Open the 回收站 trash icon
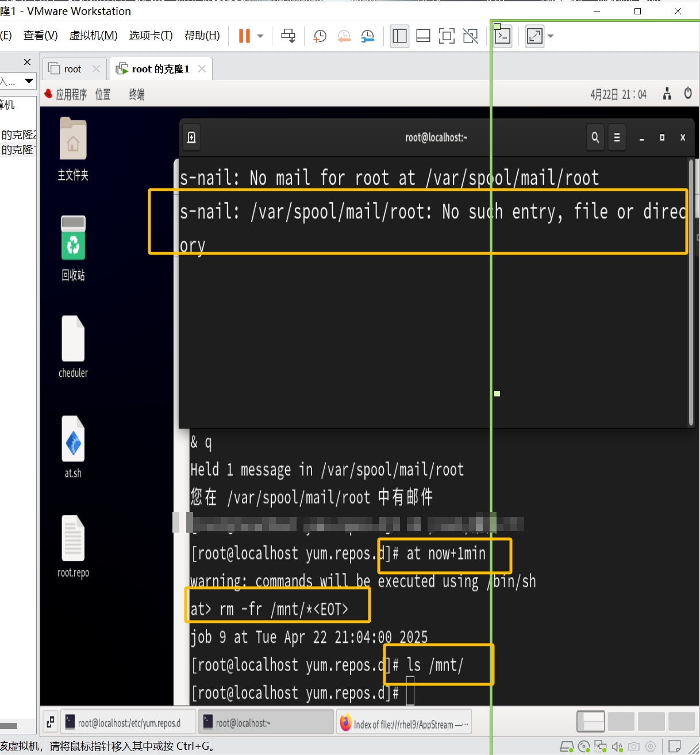The height and width of the screenshot is (755, 700). click(73, 248)
